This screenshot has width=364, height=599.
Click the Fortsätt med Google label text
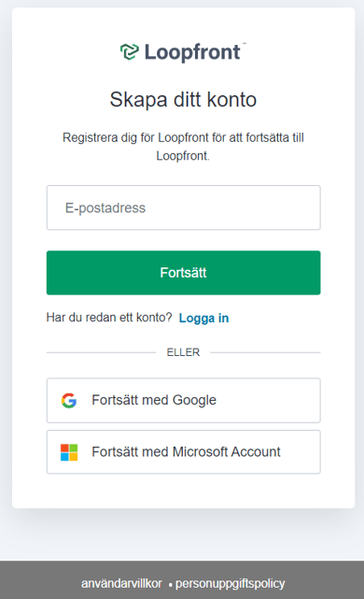(154, 400)
